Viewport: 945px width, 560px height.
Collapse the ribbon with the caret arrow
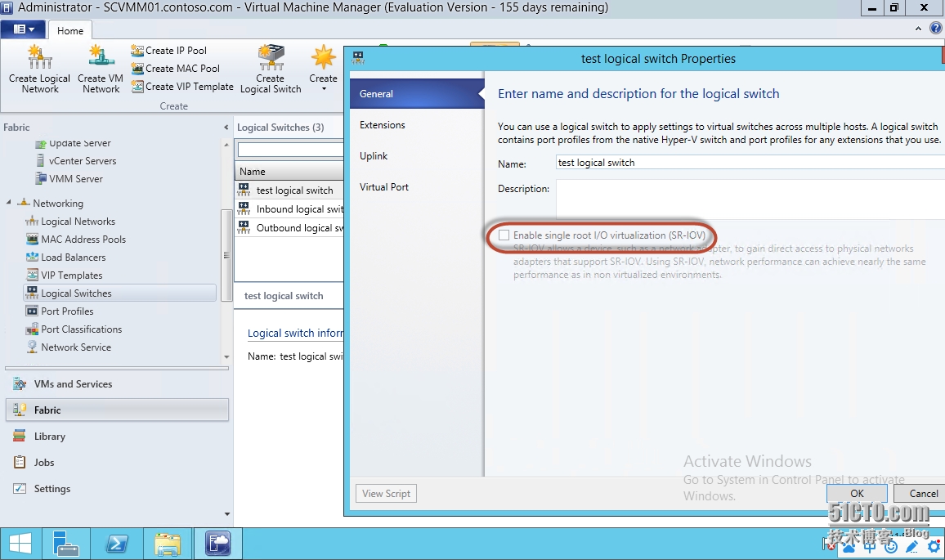918,29
